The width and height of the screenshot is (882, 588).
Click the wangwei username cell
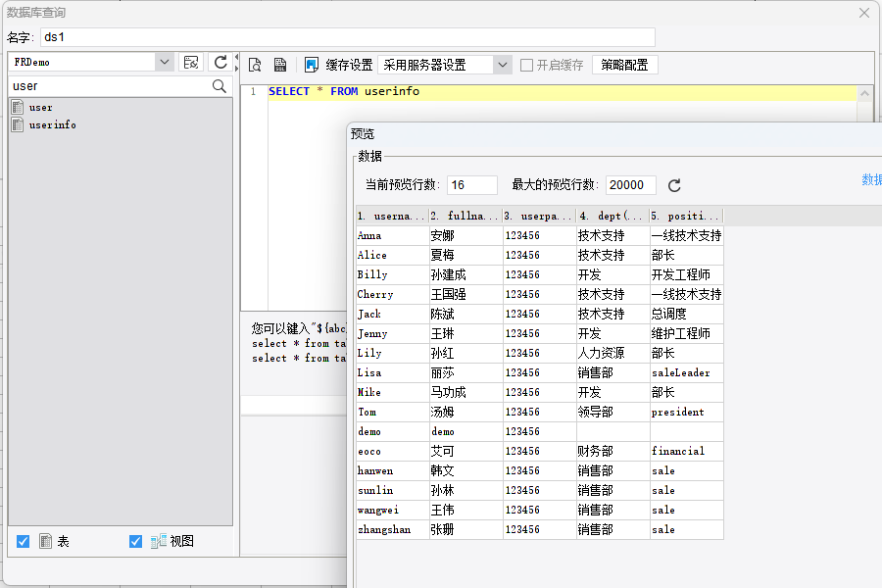[x=393, y=511]
